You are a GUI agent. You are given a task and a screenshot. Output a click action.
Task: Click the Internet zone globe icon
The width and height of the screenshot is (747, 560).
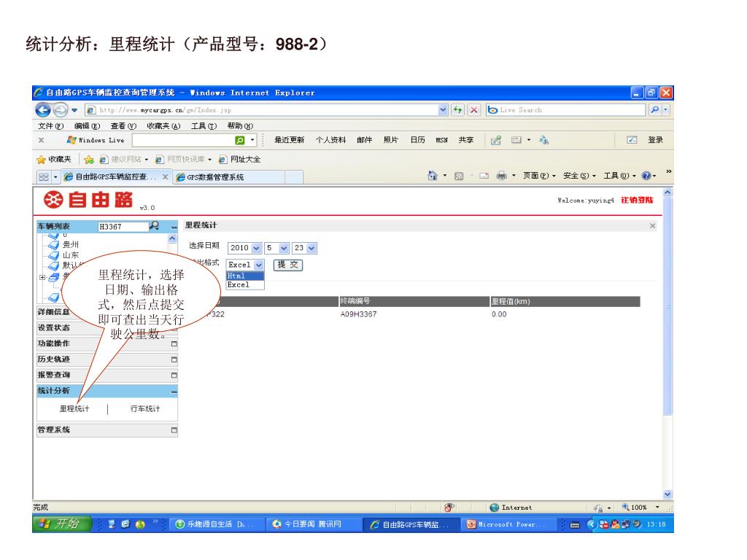(495, 507)
